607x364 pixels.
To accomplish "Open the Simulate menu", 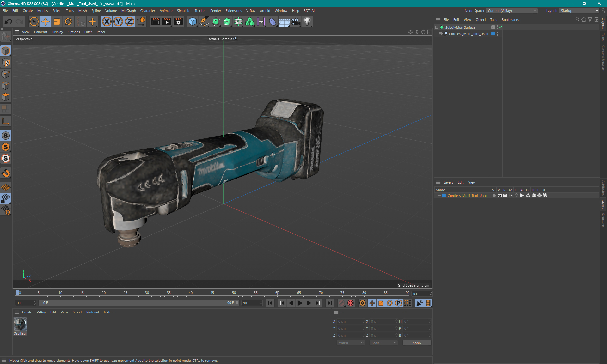I will tap(183, 11).
